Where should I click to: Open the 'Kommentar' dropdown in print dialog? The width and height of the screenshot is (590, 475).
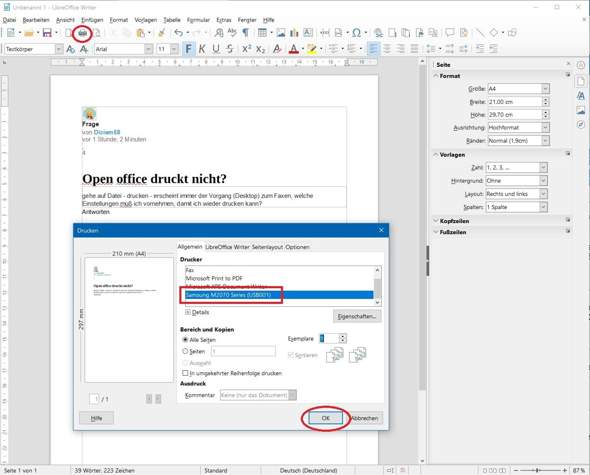(x=292, y=395)
